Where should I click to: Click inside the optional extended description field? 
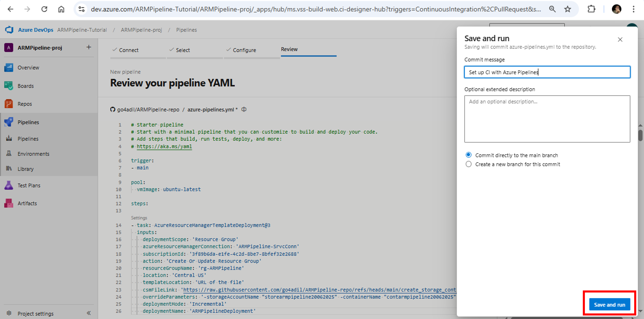click(x=547, y=119)
